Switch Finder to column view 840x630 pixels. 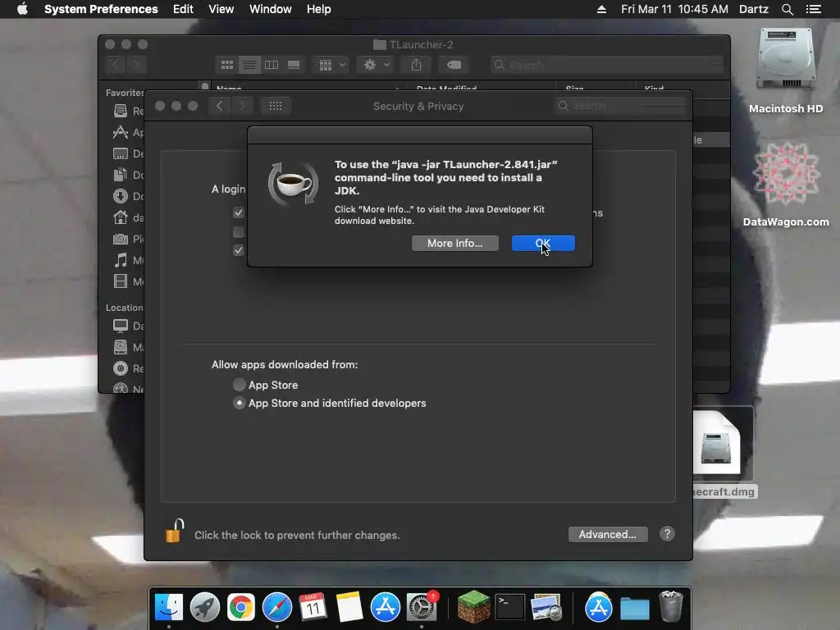click(272, 65)
